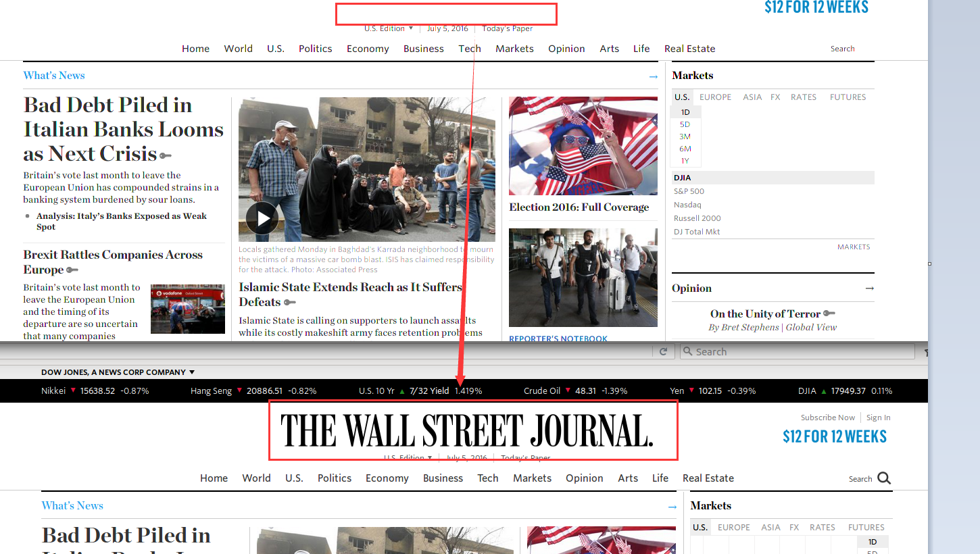Open the FUTURES tab in upper Markets panel
The image size is (980, 554).
coord(848,97)
